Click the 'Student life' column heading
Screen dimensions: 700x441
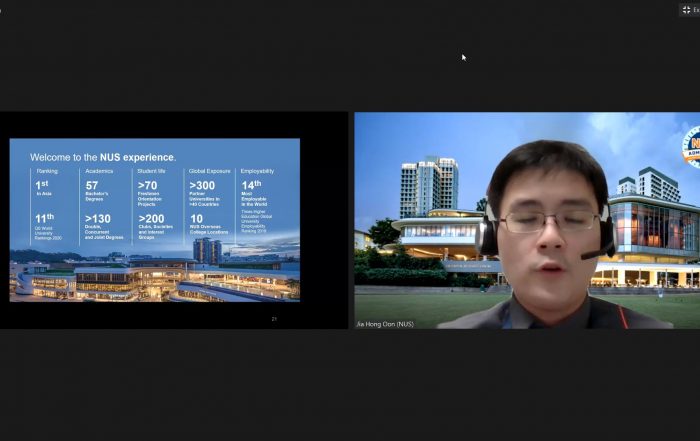point(151,171)
